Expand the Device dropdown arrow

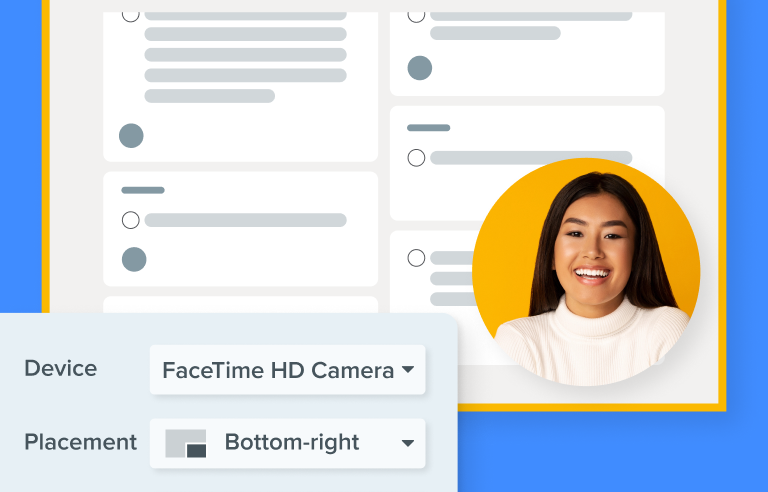coord(408,369)
